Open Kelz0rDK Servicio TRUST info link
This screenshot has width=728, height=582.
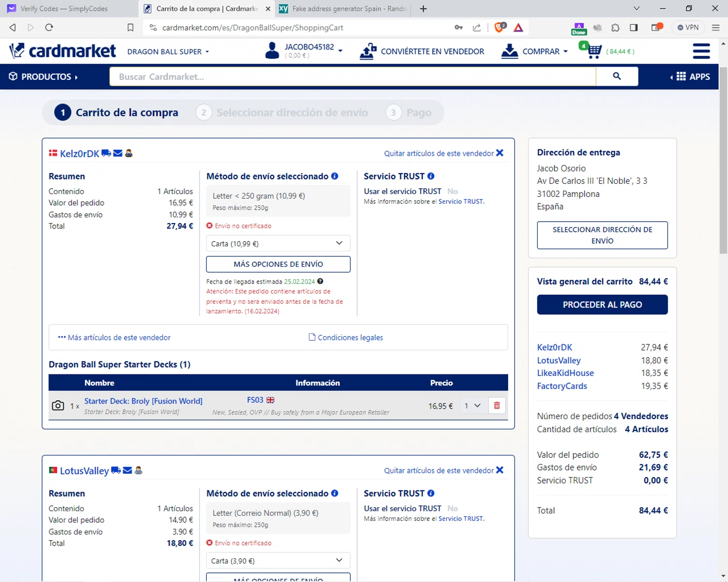[x=461, y=201]
